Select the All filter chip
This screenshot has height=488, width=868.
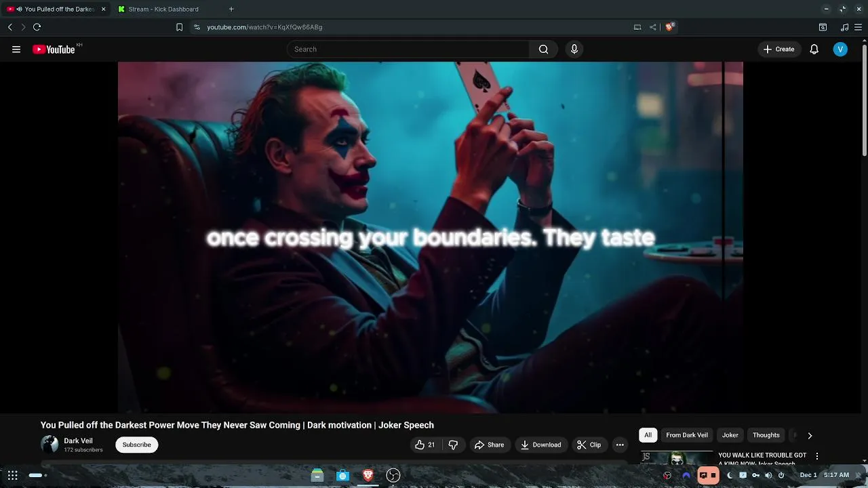click(x=648, y=435)
